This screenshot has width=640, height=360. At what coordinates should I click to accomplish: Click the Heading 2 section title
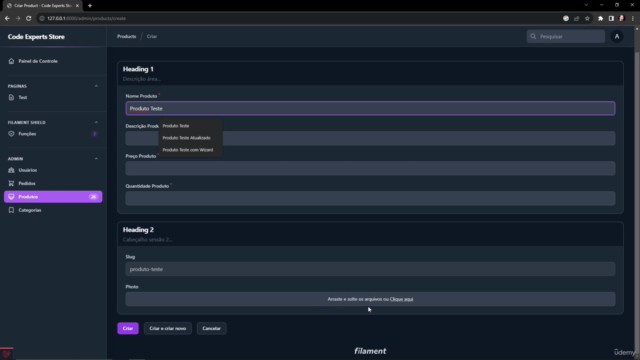pos(138,230)
